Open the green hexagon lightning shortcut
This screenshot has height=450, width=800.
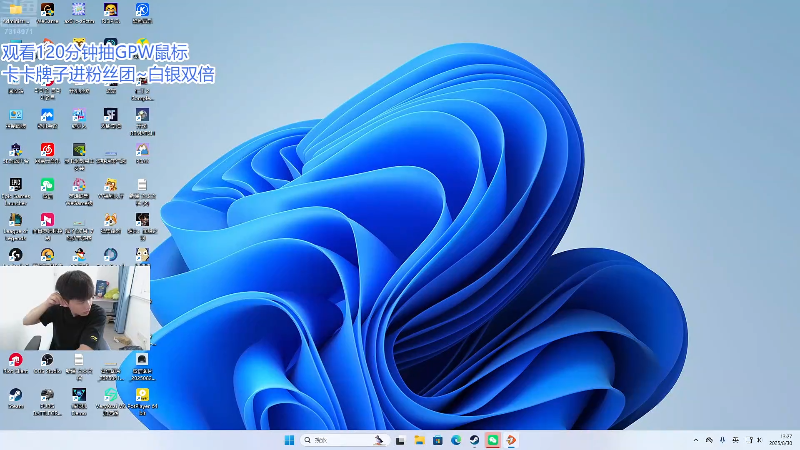(x=111, y=394)
